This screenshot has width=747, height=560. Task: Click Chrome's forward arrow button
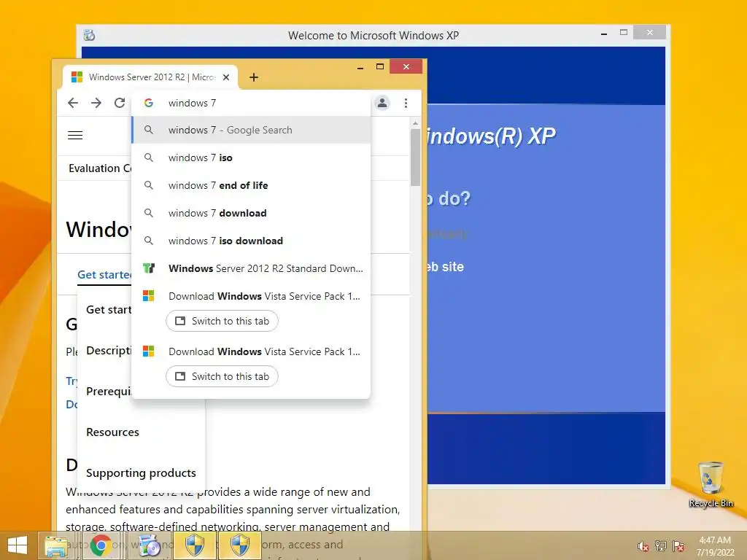click(96, 103)
